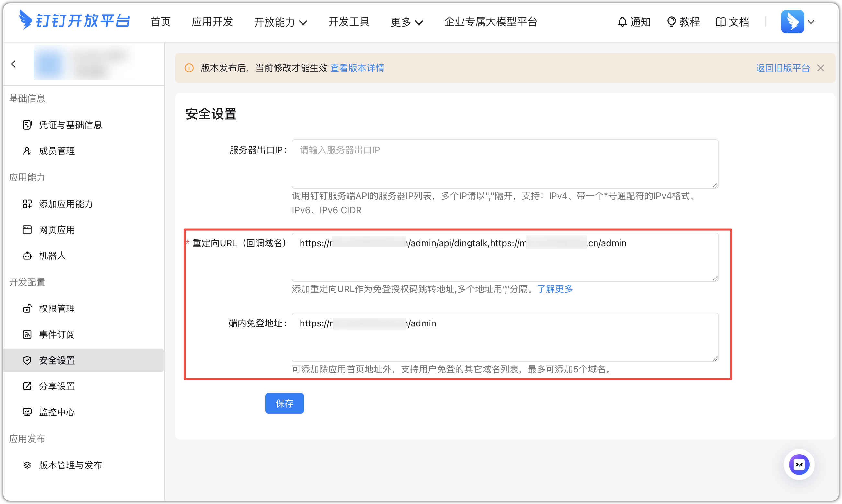842x504 pixels.
Task: Open the account avatar dropdown
Action: pos(798,21)
